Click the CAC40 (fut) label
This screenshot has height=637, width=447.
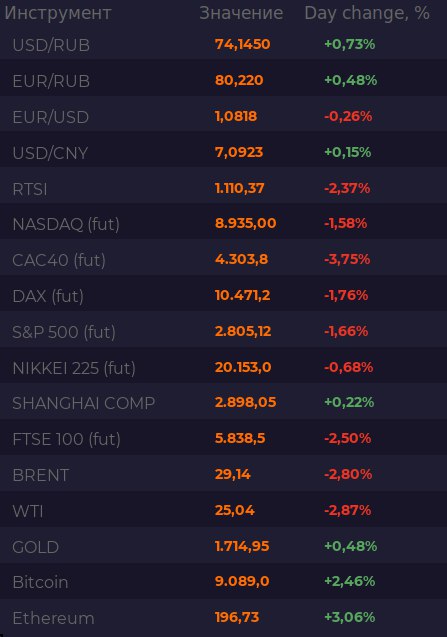pos(59,260)
